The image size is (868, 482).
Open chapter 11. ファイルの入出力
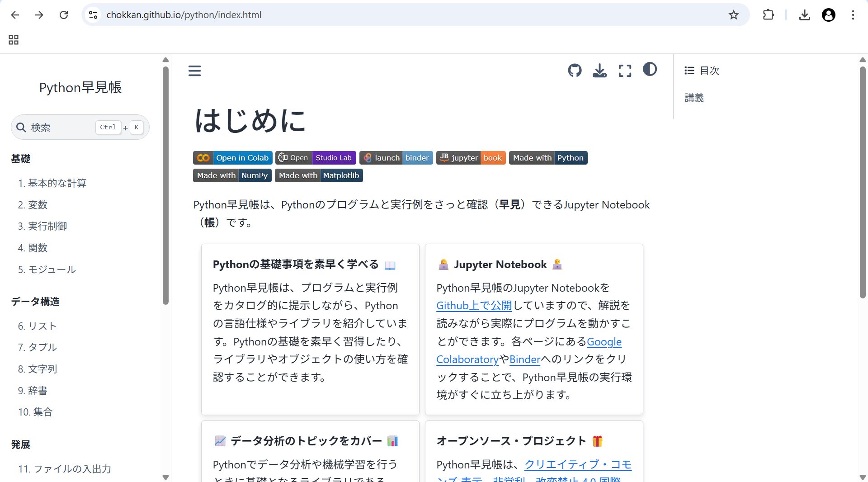click(x=65, y=469)
